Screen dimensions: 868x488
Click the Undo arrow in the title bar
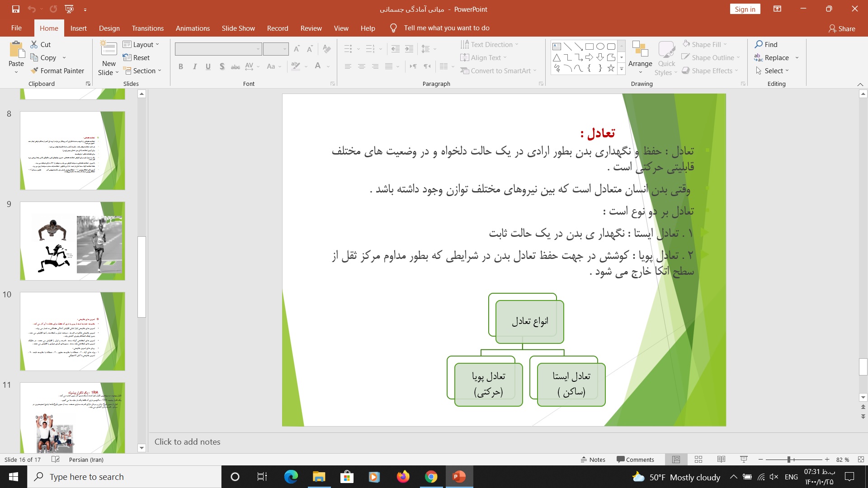(x=31, y=9)
